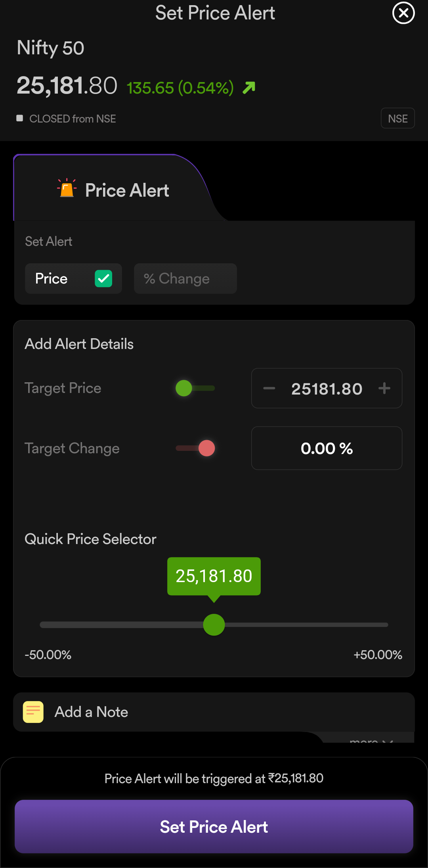Toggle the green Target Price switch
The image size is (428, 868).
pos(195,388)
